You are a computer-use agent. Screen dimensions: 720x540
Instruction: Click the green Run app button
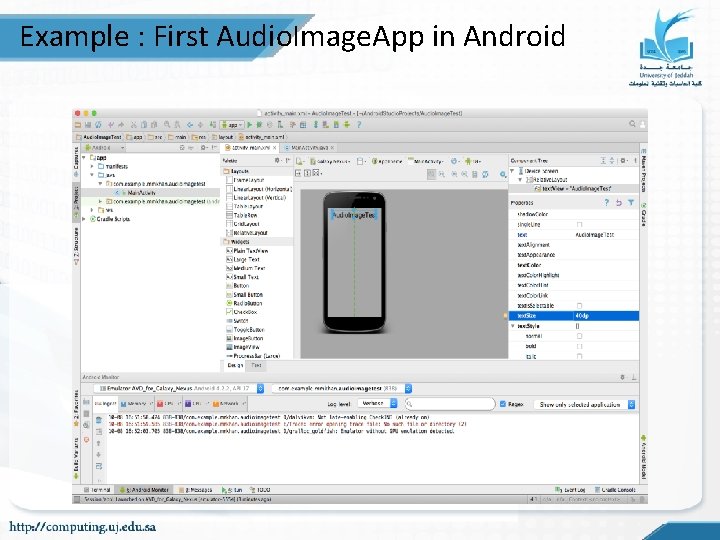[x=250, y=124]
